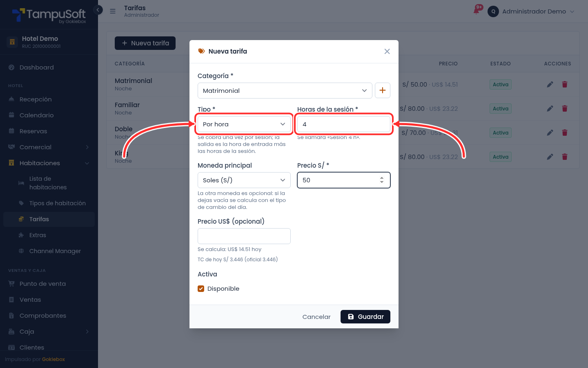Screen dimensions: 588x368
Task: Click the Guardar button
Action: click(x=365, y=316)
